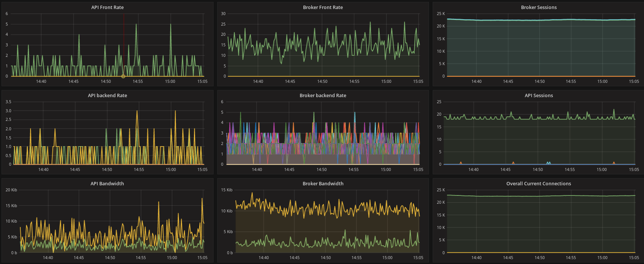Click the 15:00 time label in API backend Rate

(x=171, y=169)
